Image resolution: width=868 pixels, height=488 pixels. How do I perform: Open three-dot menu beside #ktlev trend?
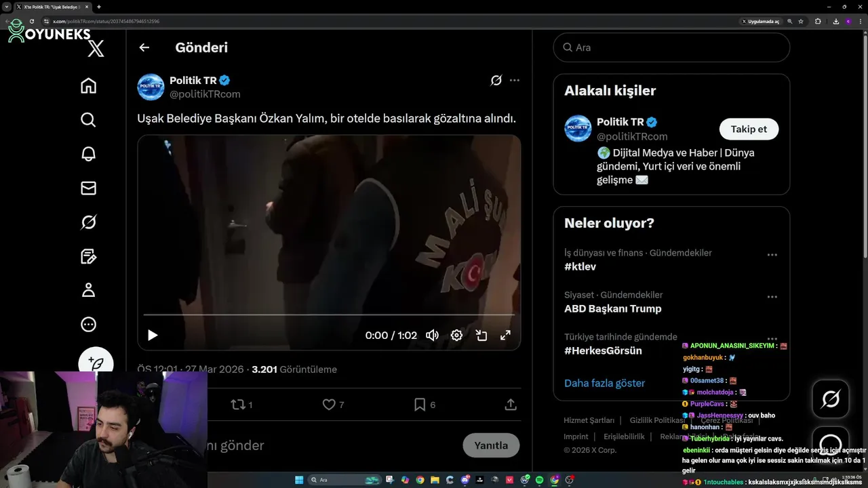772,255
